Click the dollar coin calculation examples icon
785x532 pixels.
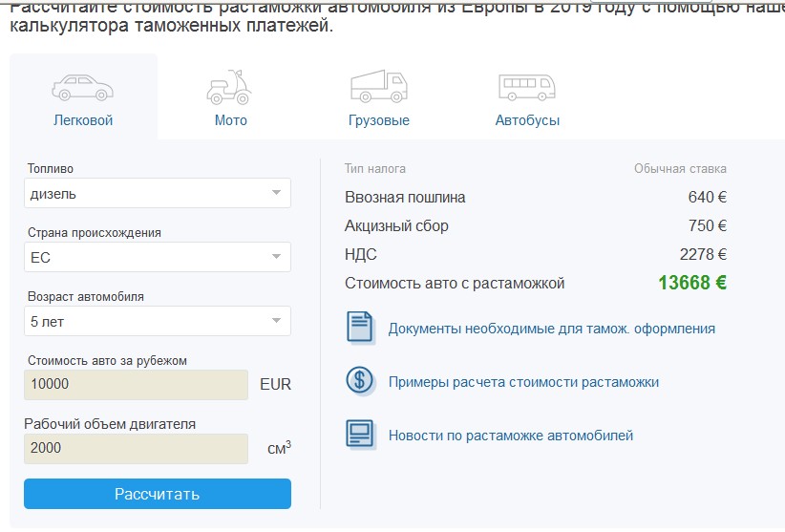pyautogui.click(x=359, y=381)
